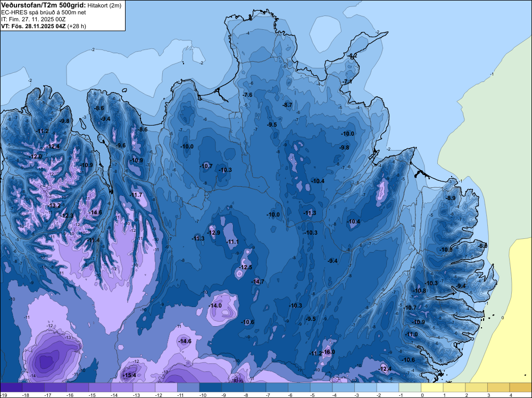This screenshot has height=398, width=532.
Task: Click the -11.1 temperature label
Action: (232, 242)
